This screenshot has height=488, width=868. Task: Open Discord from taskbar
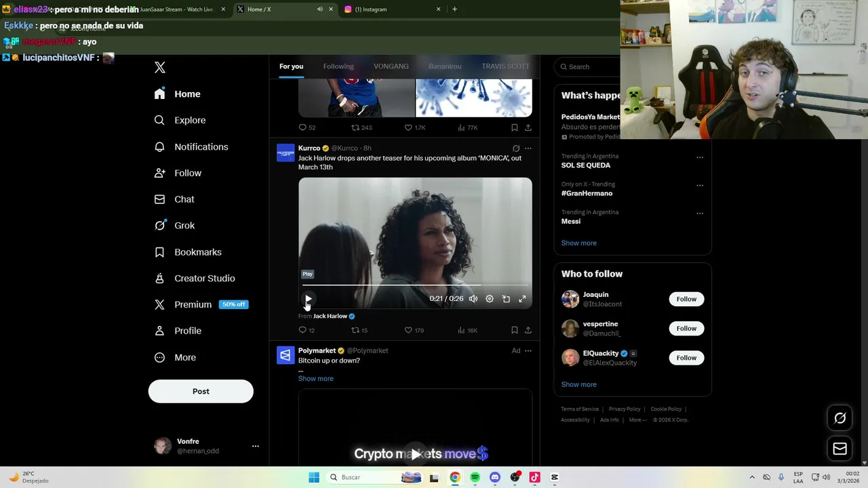pos(495,477)
